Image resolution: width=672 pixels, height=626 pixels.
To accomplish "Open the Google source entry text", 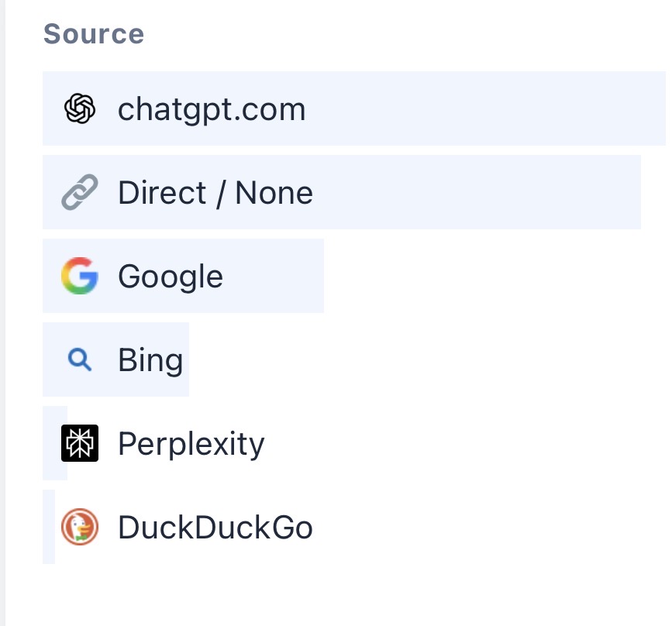I will tap(171, 276).
